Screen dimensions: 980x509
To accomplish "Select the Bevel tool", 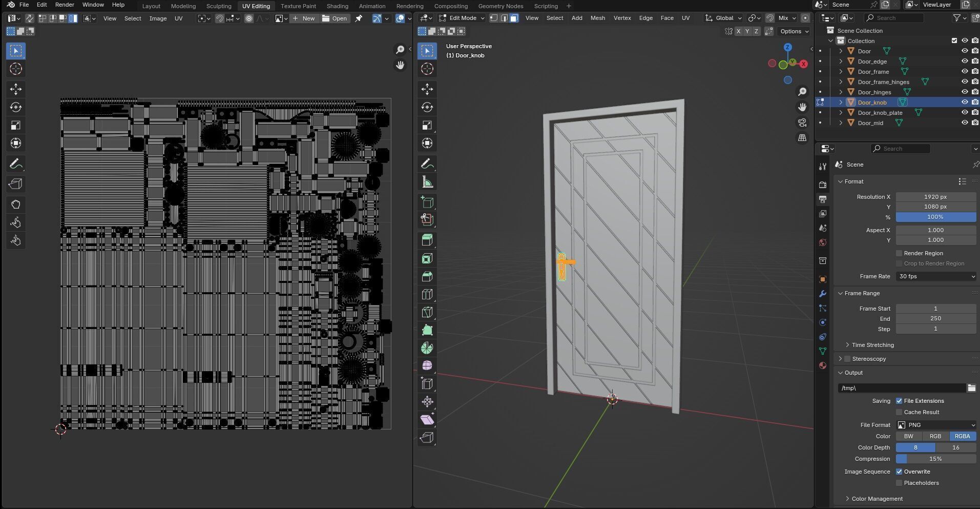I will (427, 276).
